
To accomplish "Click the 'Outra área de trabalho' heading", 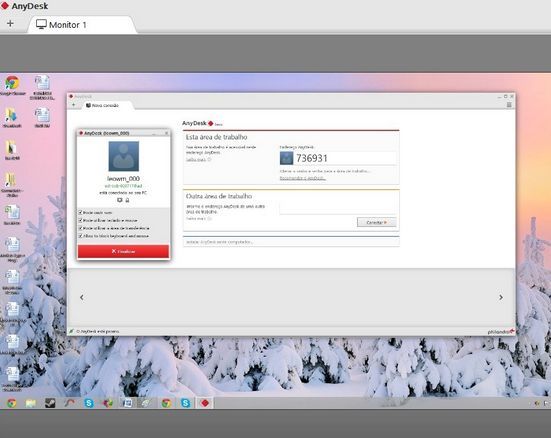I will 219,196.
